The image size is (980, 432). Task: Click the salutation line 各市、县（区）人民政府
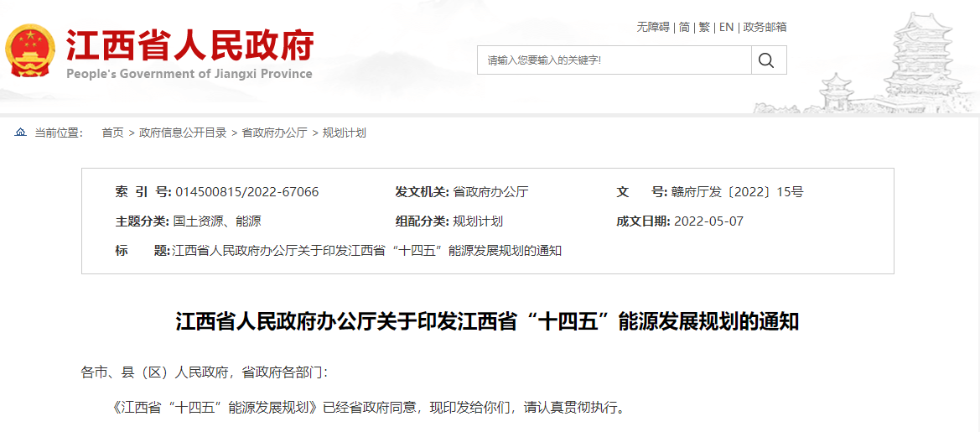point(204,373)
